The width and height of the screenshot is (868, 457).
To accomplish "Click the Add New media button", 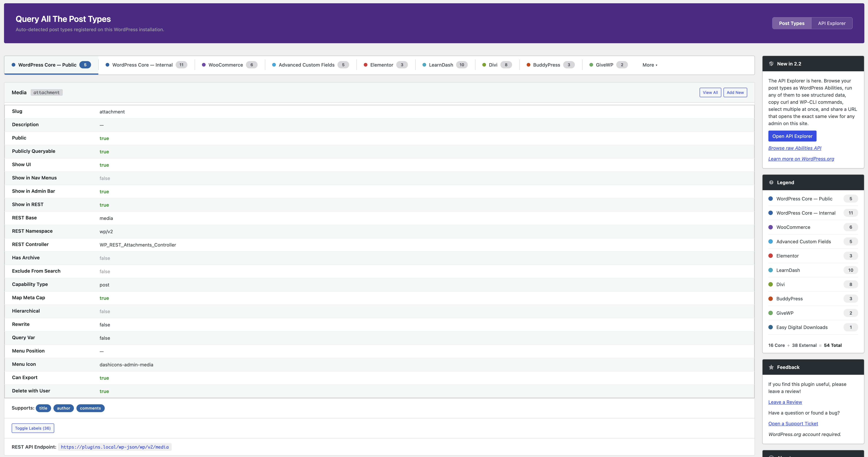I will click(x=735, y=93).
